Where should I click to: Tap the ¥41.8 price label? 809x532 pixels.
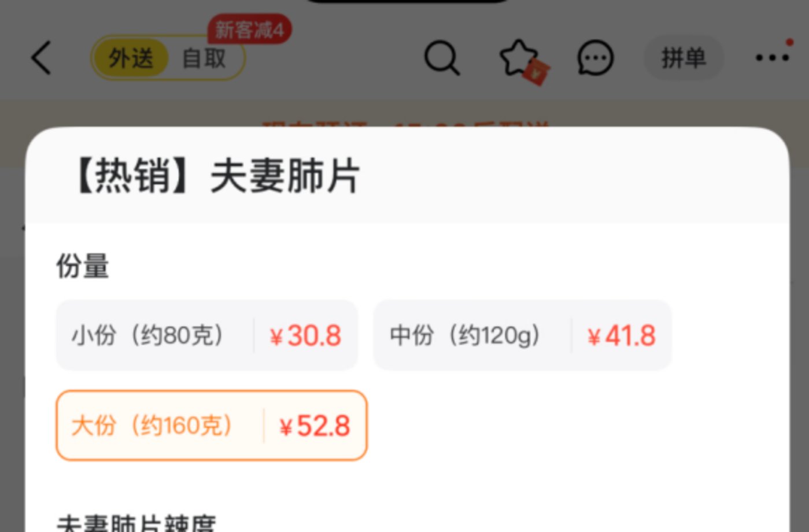coord(622,336)
